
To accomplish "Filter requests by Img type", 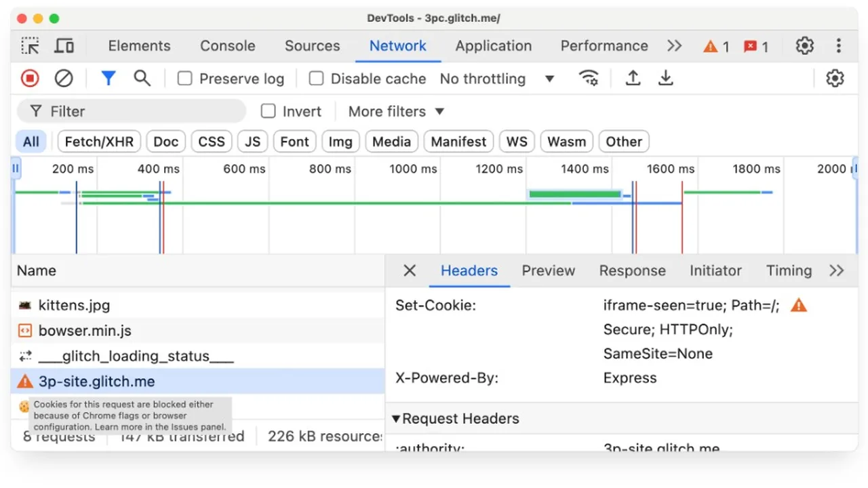I will point(340,142).
